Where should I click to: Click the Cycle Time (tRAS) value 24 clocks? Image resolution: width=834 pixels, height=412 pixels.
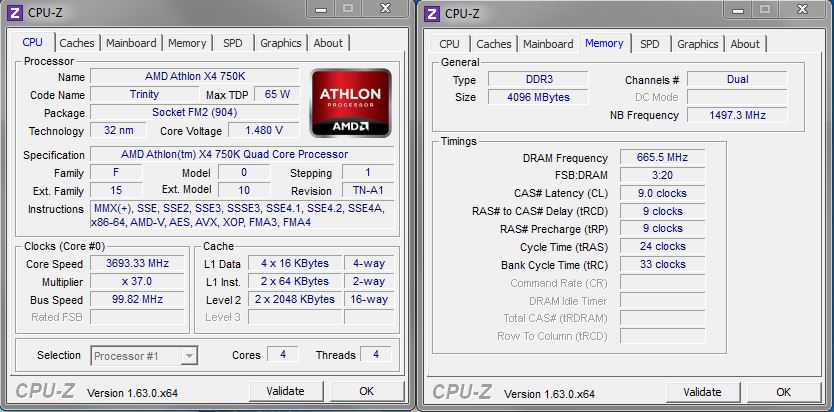point(663,247)
